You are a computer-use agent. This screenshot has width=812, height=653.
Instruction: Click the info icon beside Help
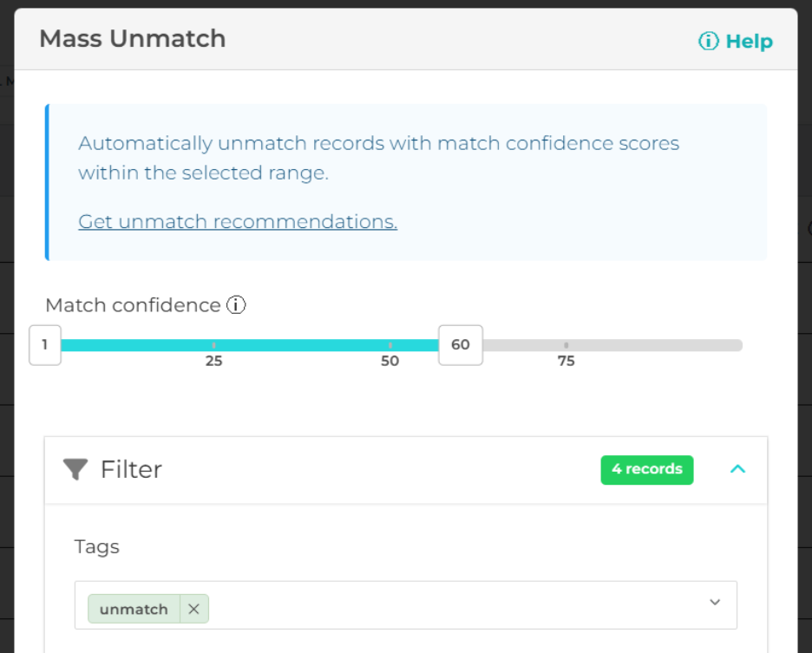(709, 41)
